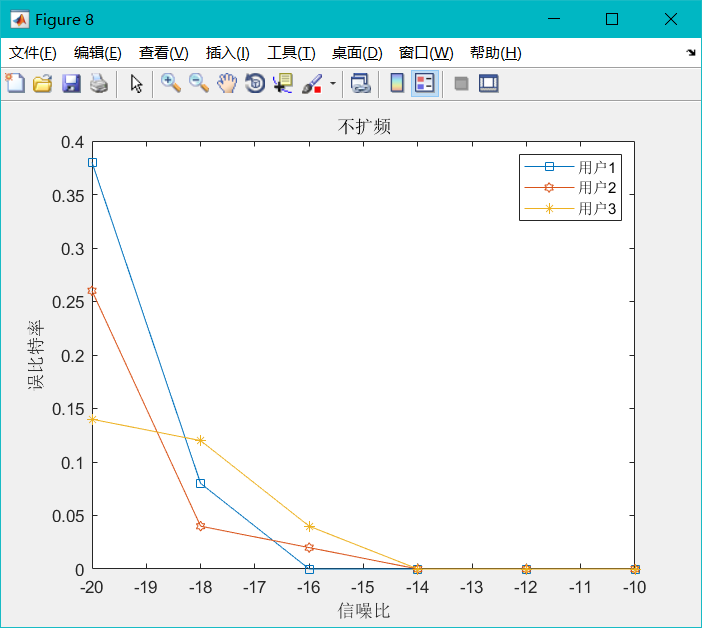This screenshot has height=628, width=702.
Task: Click the orange hexagram marker at -20
Action: tap(92, 291)
